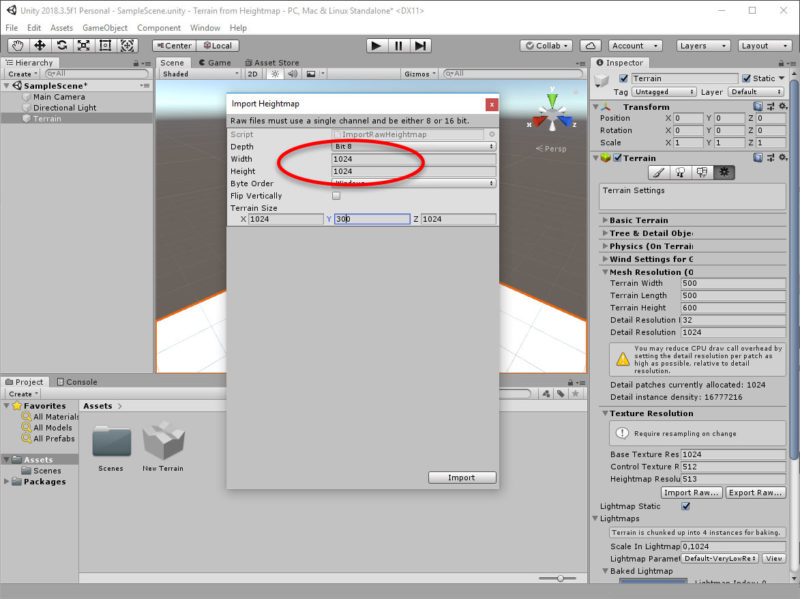Toggle the Terrain component enabled checkbox
Viewport: 800px width, 599px height.
(x=617, y=158)
